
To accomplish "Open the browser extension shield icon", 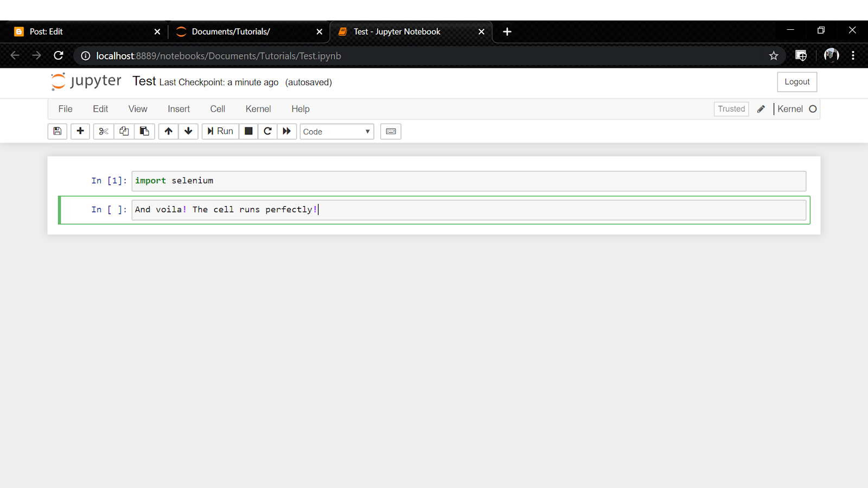I will 801,55.
